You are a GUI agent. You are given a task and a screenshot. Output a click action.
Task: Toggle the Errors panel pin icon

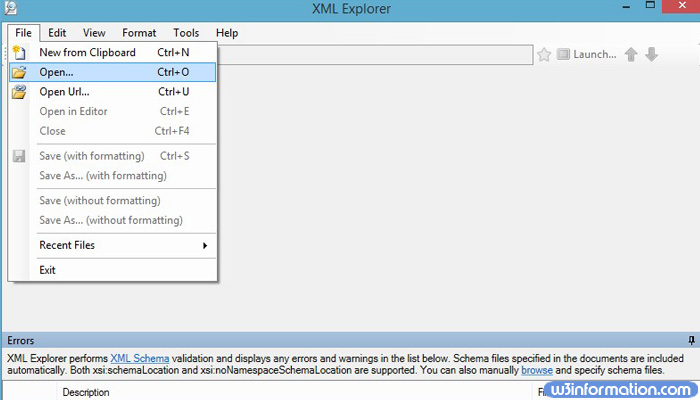(691, 341)
